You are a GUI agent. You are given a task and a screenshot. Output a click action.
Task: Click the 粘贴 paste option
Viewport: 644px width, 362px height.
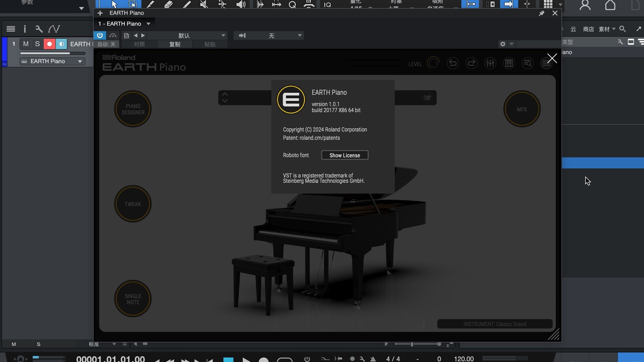[210, 44]
